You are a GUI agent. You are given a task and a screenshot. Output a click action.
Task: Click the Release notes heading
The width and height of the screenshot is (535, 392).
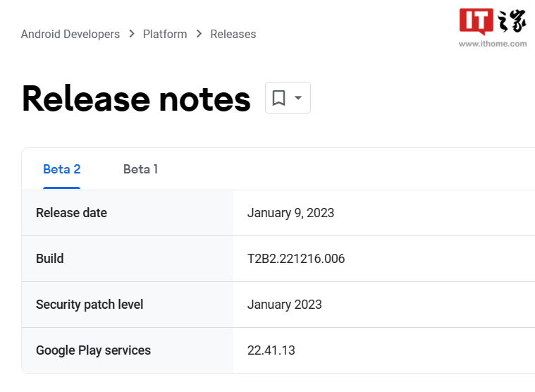tap(136, 99)
